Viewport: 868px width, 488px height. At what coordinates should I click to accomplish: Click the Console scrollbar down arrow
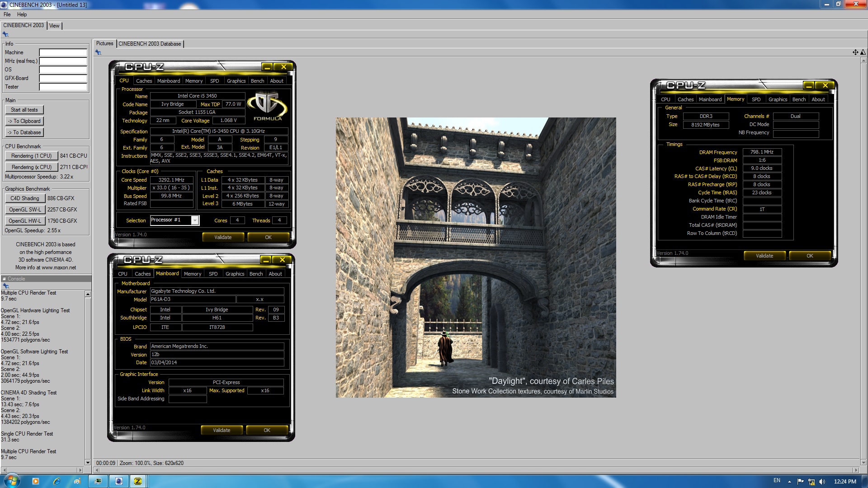88,462
